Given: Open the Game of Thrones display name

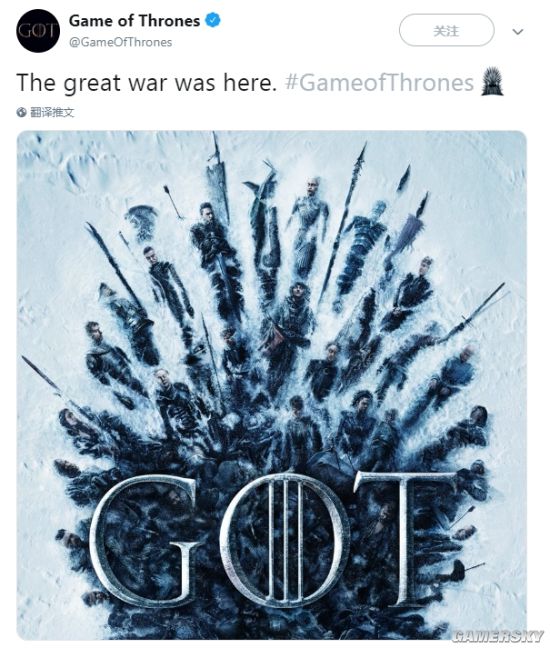Looking at the screenshot, I should 134,21.
